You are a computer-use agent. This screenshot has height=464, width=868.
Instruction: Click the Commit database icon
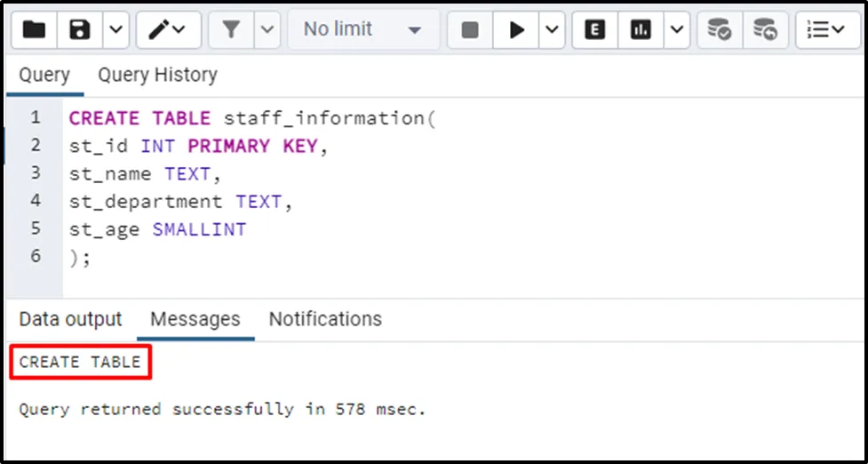point(719,30)
